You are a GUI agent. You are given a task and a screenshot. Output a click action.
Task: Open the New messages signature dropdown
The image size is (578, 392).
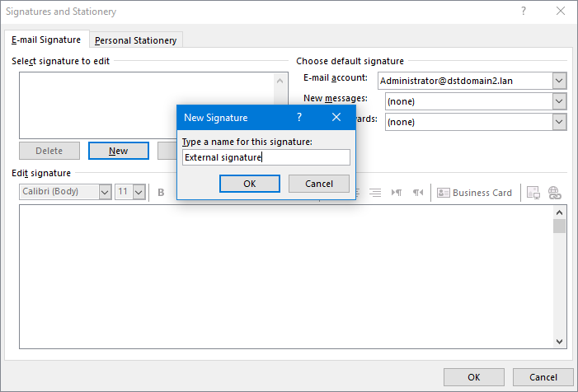pyautogui.click(x=559, y=101)
